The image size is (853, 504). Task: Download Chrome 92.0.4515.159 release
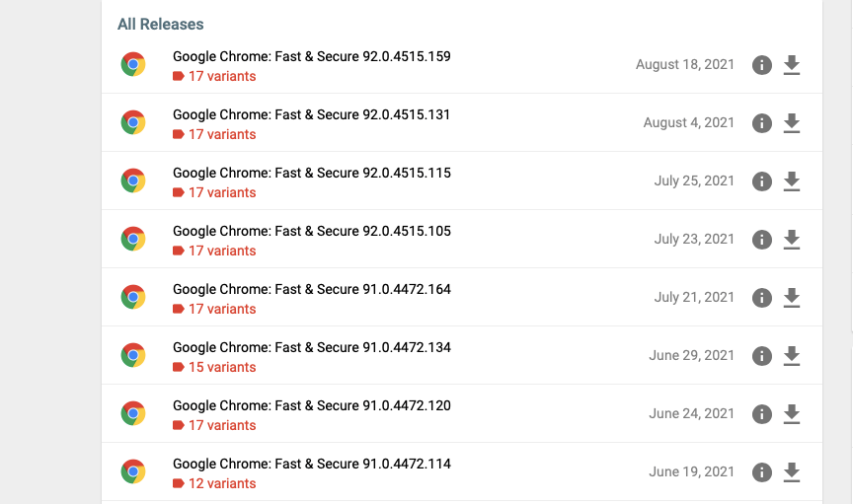(x=792, y=65)
